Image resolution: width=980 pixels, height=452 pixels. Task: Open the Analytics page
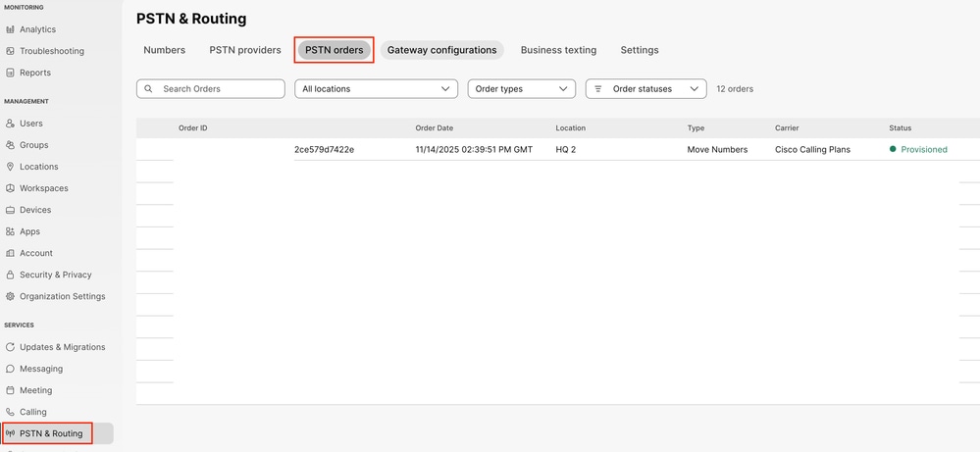coord(37,29)
